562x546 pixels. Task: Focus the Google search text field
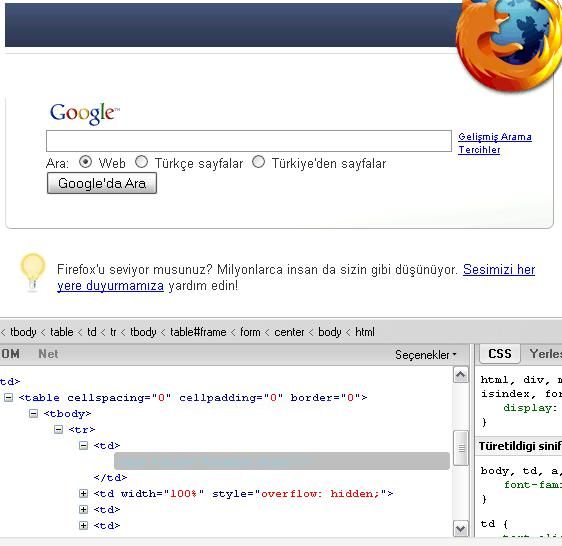(x=249, y=141)
